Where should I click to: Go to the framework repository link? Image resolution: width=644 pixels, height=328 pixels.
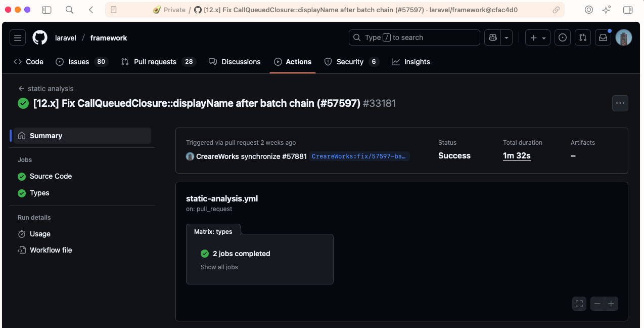pyautogui.click(x=109, y=38)
